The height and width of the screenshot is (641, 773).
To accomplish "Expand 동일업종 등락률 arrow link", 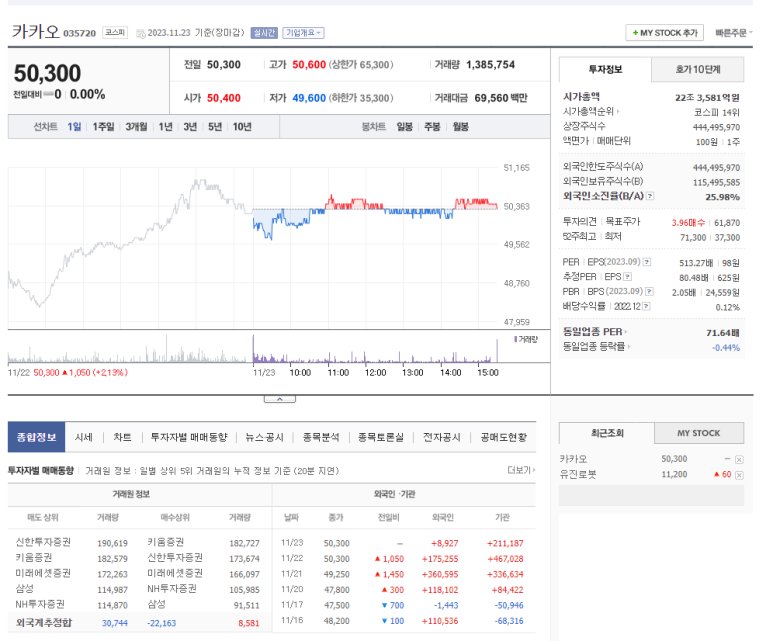I will 597,347.
